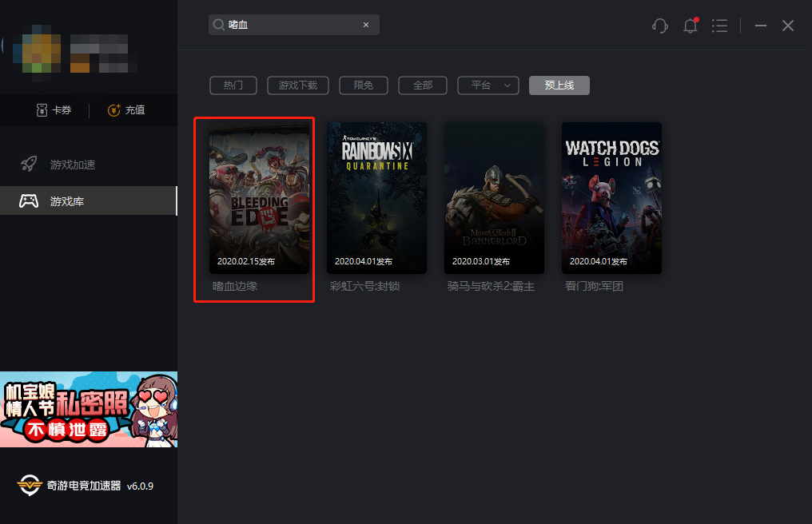
Task: Select the 热门 filter tab
Action: tap(233, 85)
